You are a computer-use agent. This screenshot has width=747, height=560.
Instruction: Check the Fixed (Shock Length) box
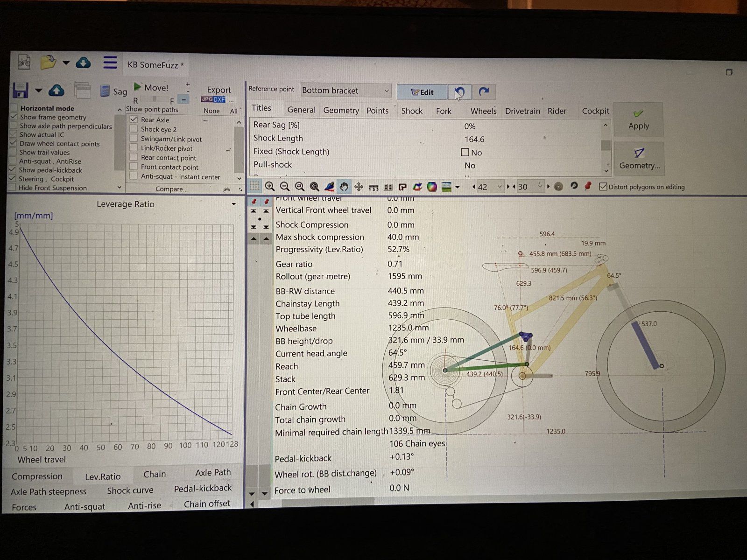coord(465,152)
